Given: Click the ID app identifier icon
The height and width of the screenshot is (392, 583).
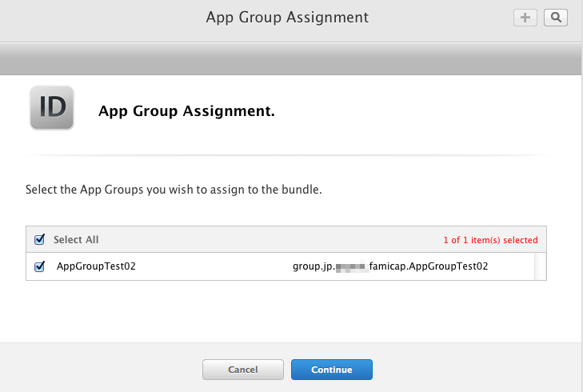Looking at the screenshot, I should pos(52,107).
